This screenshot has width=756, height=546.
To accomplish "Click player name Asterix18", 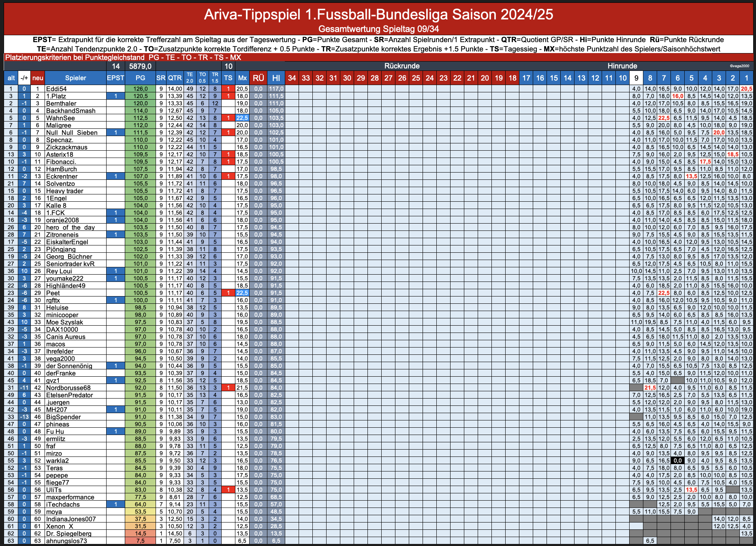I will tap(60, 154).
